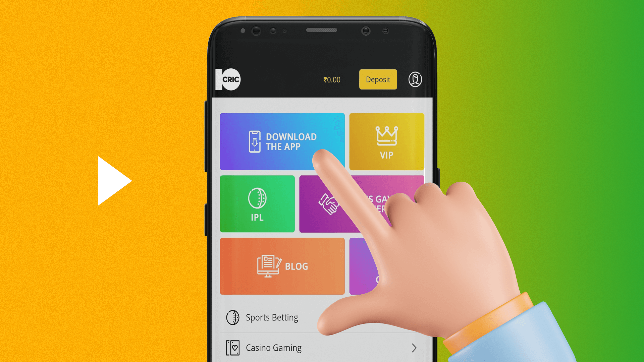The width and height of the screenshot is (644, 362).
Task: View current balance ₹0.00 field
Action: click(x=331, y=79)
